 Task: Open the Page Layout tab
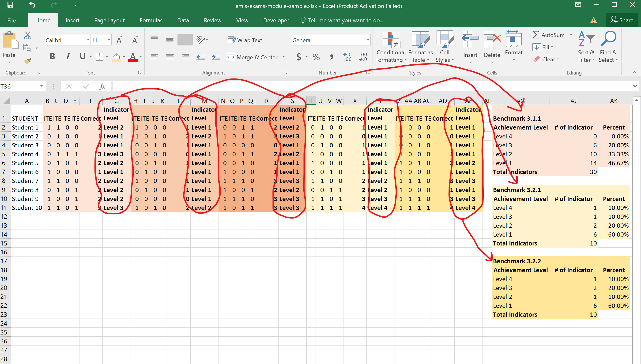point(109,21)
